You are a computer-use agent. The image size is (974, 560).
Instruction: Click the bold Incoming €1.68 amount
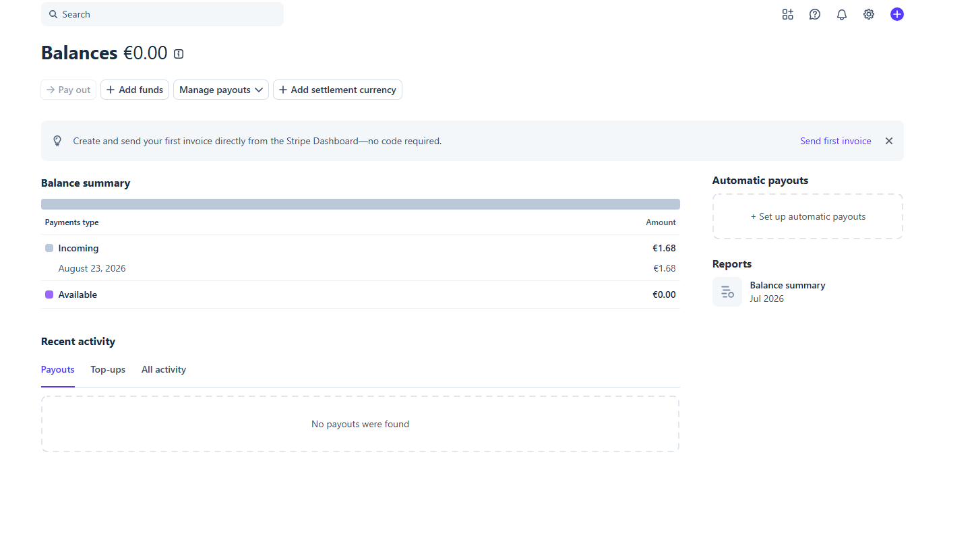click(x=664, y=248)
